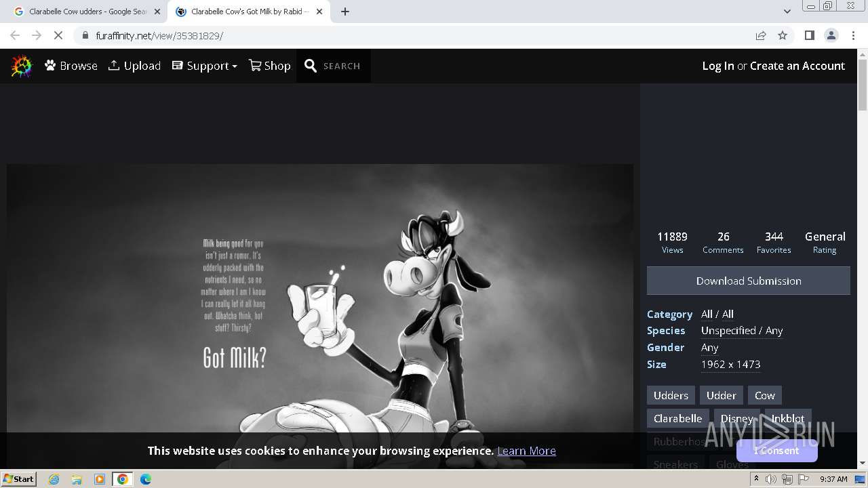Click the Show Desktop button

point(860,479)
